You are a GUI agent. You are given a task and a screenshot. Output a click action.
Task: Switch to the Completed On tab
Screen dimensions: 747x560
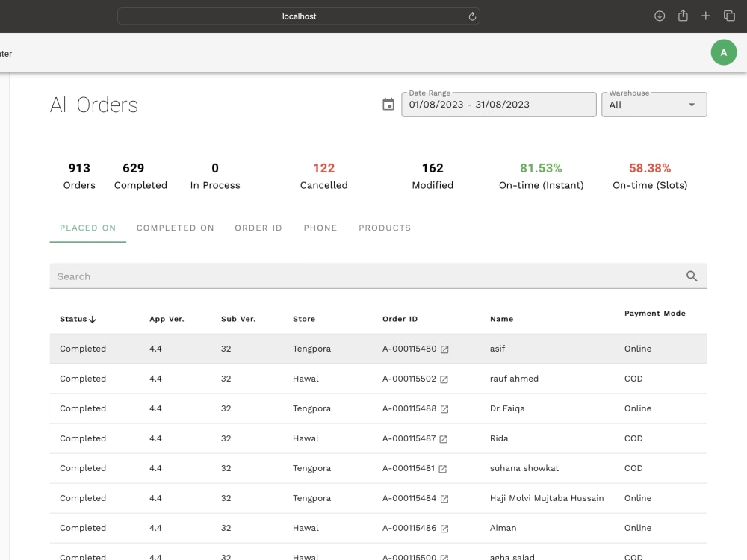click(176, 228)
